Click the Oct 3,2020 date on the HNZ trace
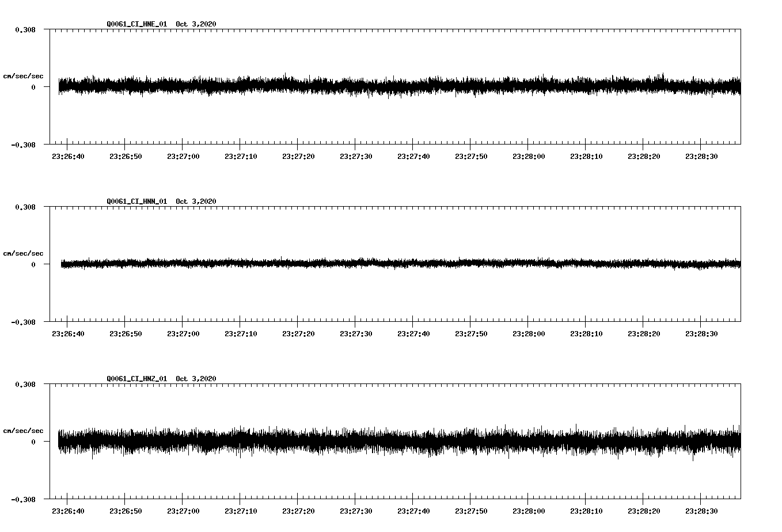The height and width of the screenshot is (532, 782). (x=196, y=379)
